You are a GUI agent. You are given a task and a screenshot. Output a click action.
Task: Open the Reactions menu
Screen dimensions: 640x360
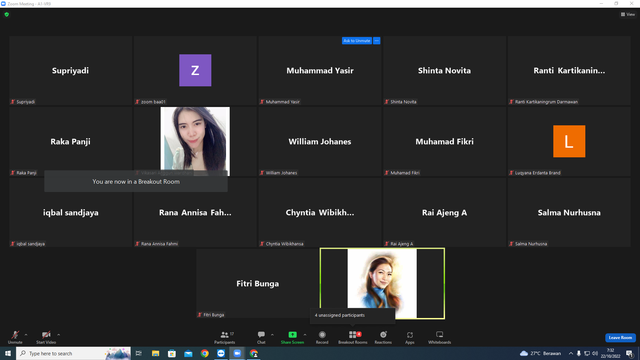click(x=383, y=337)
